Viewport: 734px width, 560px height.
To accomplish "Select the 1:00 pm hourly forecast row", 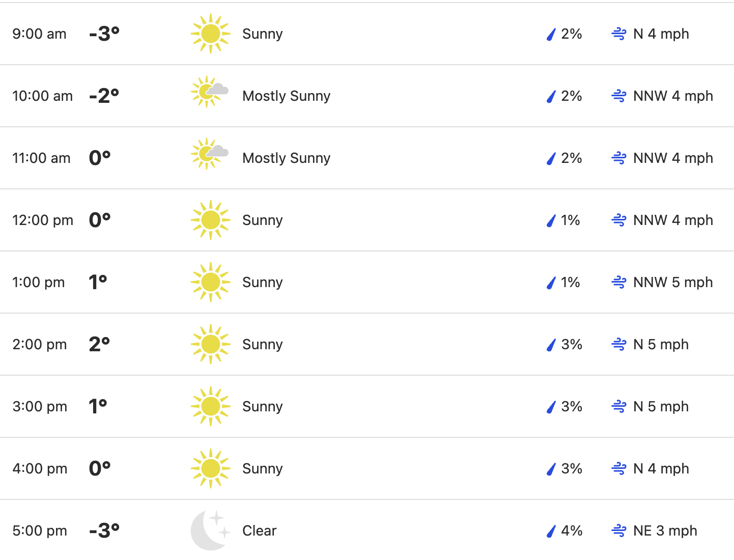I will tap(367, 282).
